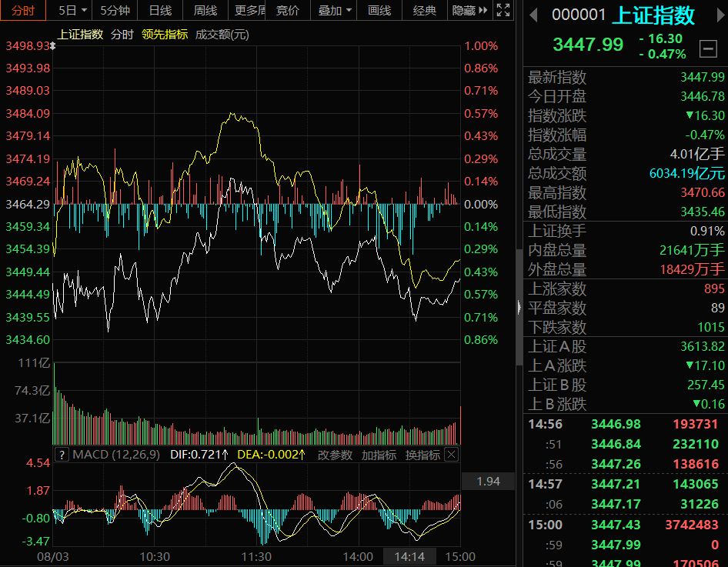Toggle the 领先指标 overlay label
Viewport: 728px width, 567px height.
(x=164, y=34)
